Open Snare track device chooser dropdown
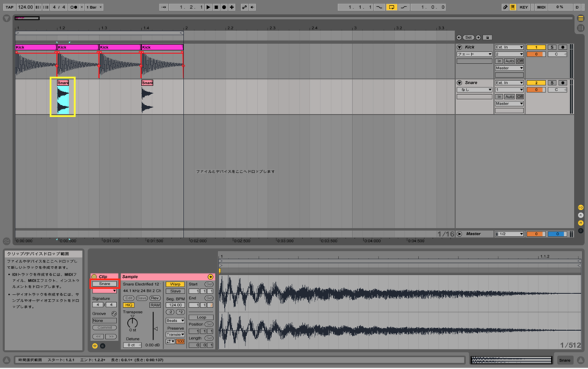This screenshot has width=588, height=369. point(474,90)
